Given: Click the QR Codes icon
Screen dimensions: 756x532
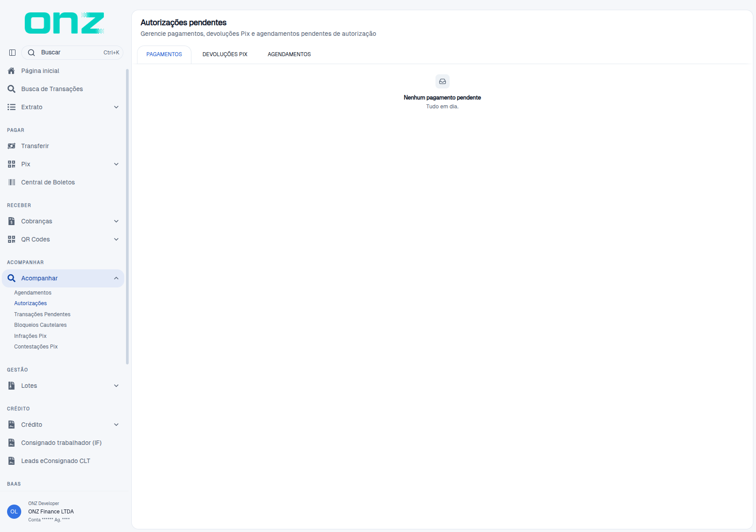Looking at the screenshot, I should coord(11,239).
